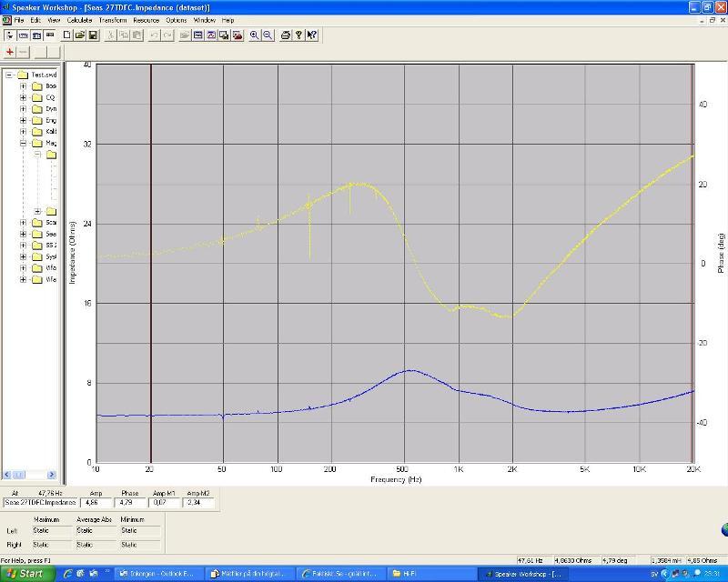
Task: Open the Edit menu
Action: point(35,20)
